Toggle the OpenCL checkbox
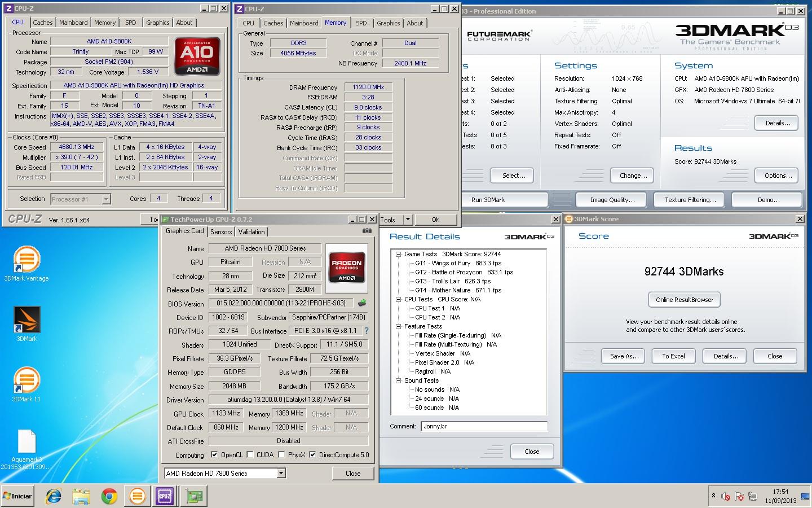 coord(214,455)
